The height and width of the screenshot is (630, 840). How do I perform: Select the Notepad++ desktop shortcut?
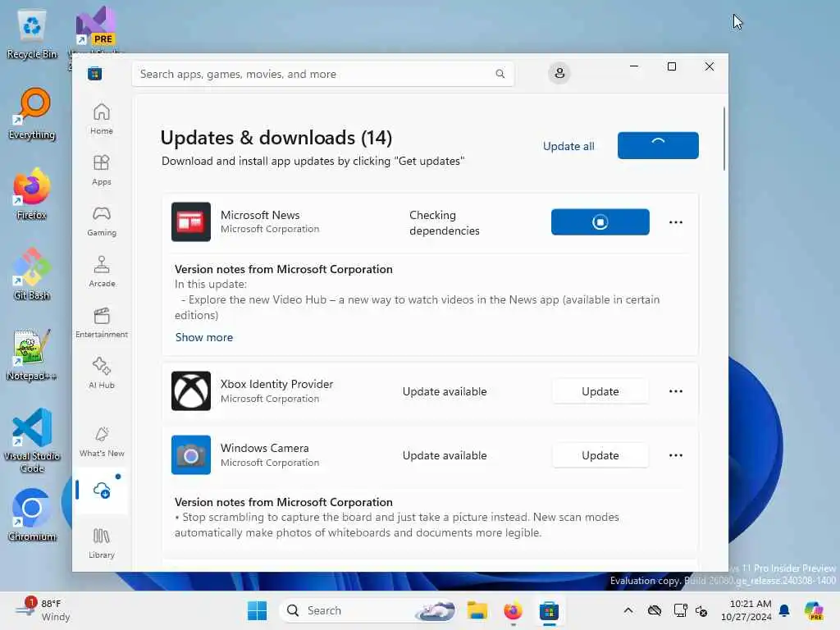tap(32, 354)
